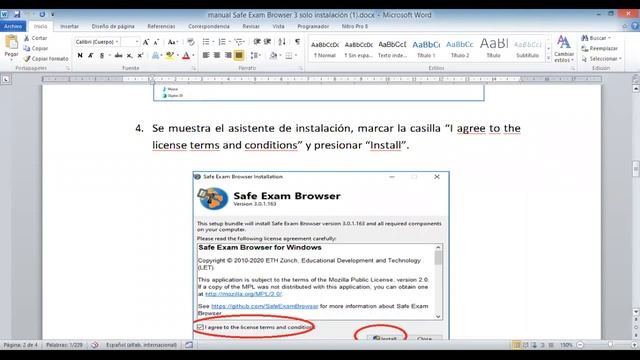
Task: Click the Página 2 de 4 indicator
Action: click(x=20, y=345)
